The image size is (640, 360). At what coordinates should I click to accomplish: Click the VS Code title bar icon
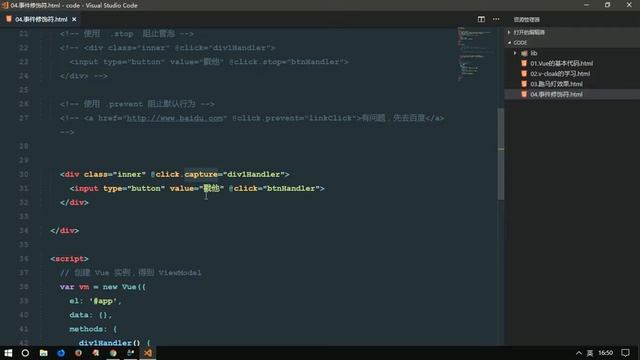[5, 5]
